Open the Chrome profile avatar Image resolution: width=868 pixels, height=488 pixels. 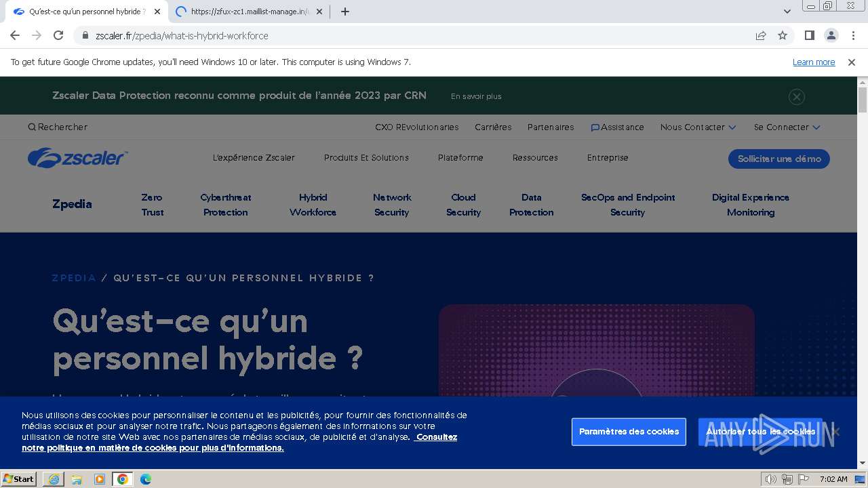coord(831,35)
